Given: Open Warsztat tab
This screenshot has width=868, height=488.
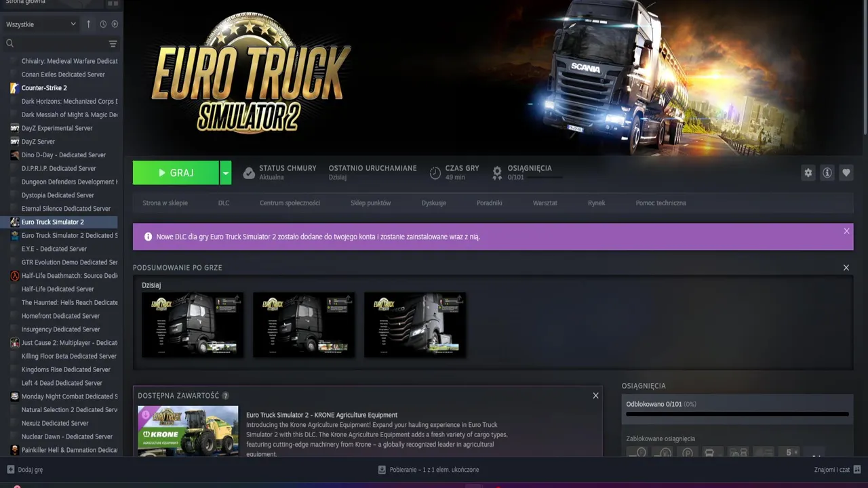Looking at the screenshot, I should click(545, 203).
